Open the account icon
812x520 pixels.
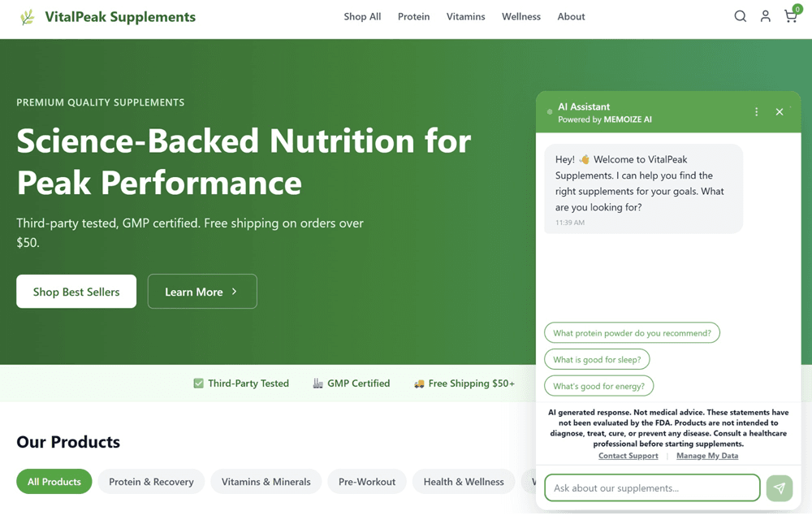pos(765,15)
